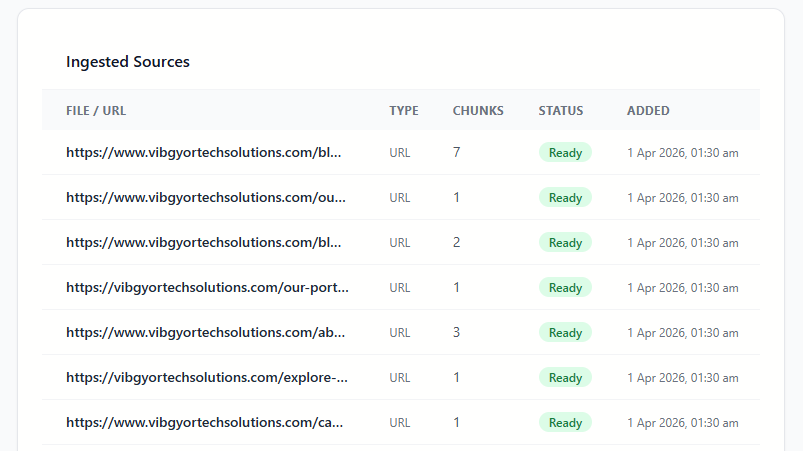Click 'Ready' badge in the '/ou...' row
Viewport: 803px width, 451px height.
(565, 198)
